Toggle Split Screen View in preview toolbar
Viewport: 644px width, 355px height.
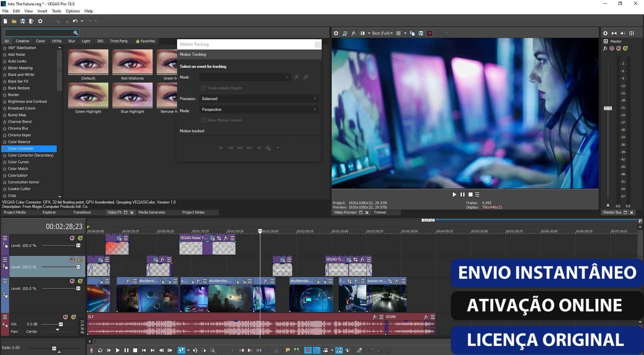(x=362, y=33)
